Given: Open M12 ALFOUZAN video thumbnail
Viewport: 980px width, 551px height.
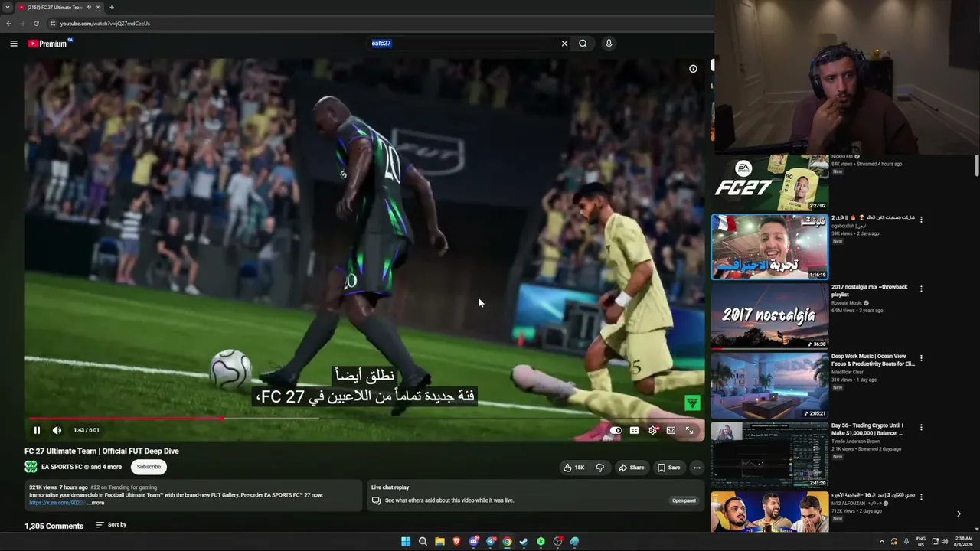Looking at the screenshot, I should 769,512.
